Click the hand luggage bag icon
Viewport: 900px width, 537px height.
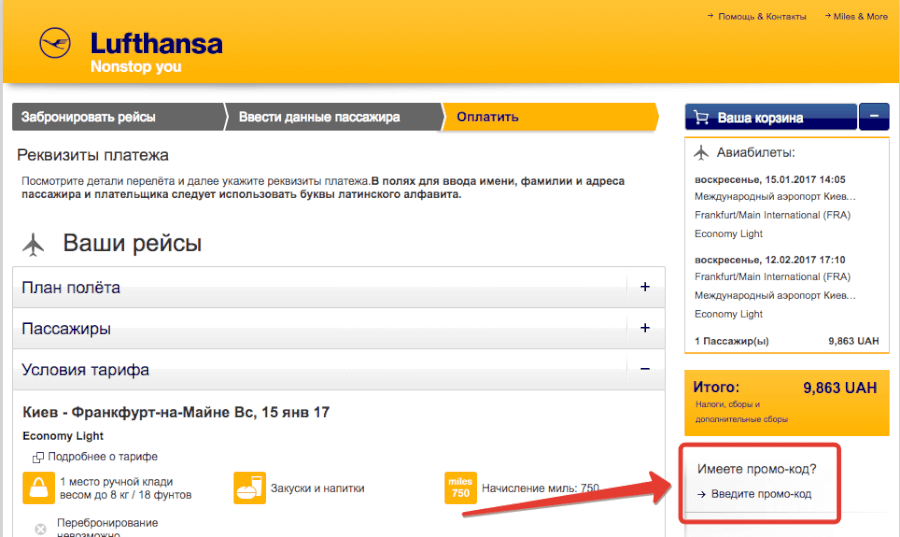(x=37, y=488)
